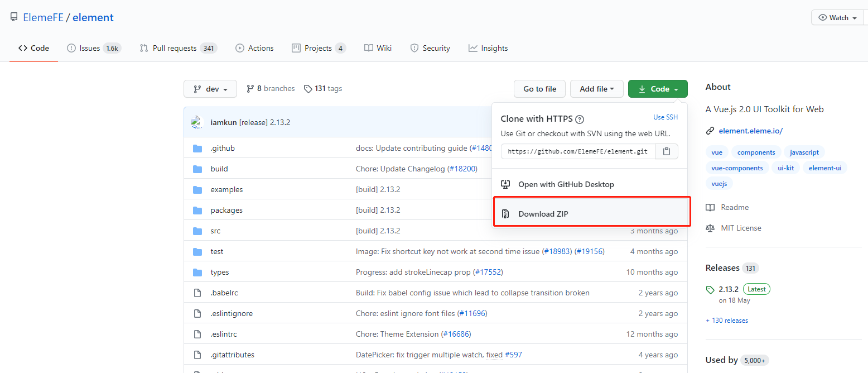Click the book icon beside Readme
Image resolution: width=868 pixels, height=373 pixels.
(710, 207)
